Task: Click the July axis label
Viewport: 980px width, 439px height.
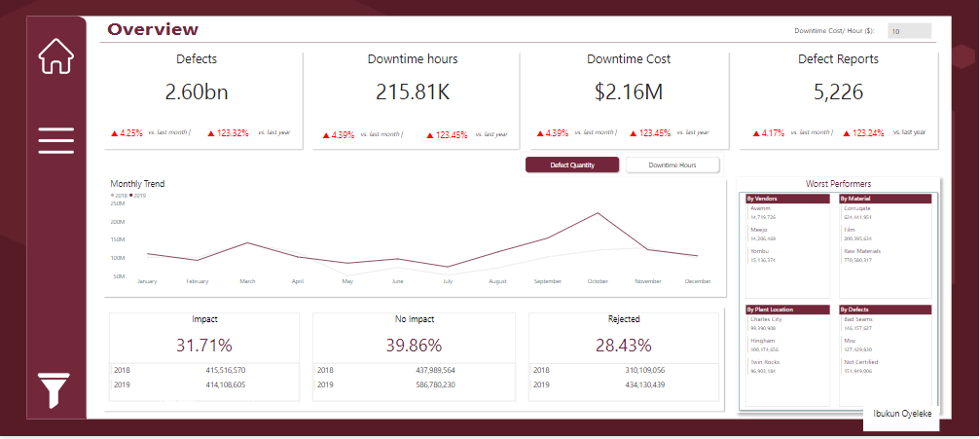Action: click(447, 281)
